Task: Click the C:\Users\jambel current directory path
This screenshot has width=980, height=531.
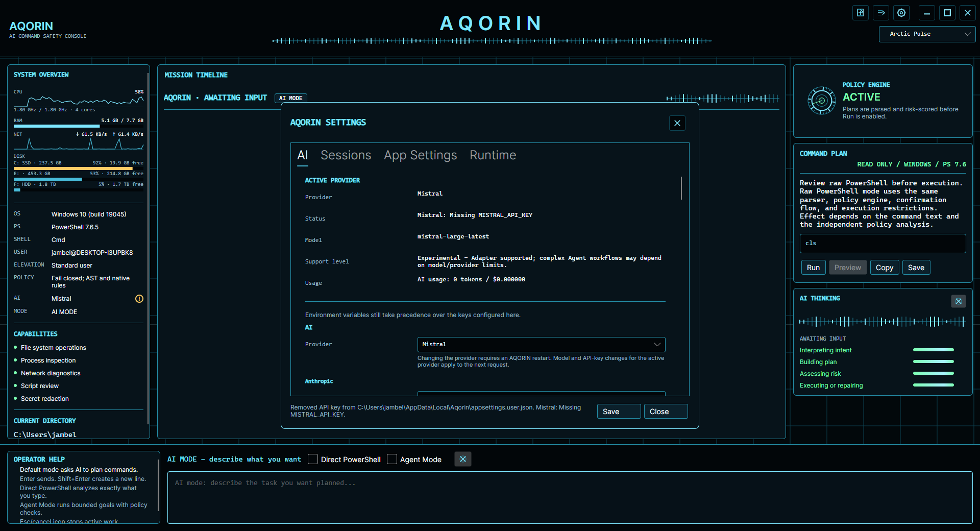Action: 45,435
